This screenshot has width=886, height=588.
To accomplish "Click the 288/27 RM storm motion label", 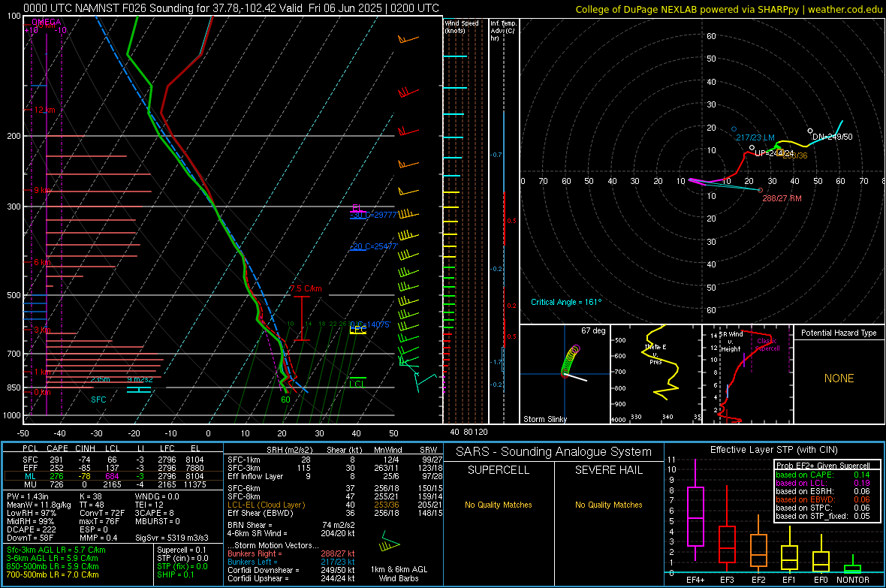I will tap(782, 198).
